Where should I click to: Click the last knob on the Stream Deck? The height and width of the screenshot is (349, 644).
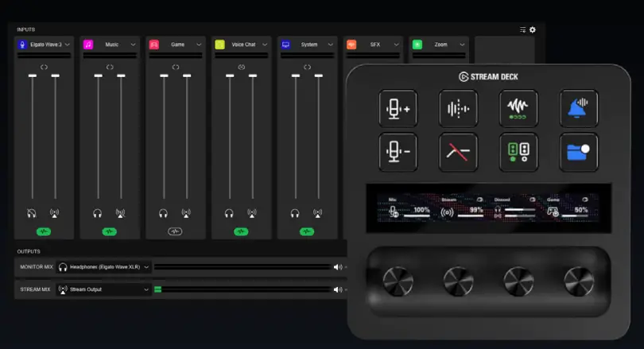point(579,281)
